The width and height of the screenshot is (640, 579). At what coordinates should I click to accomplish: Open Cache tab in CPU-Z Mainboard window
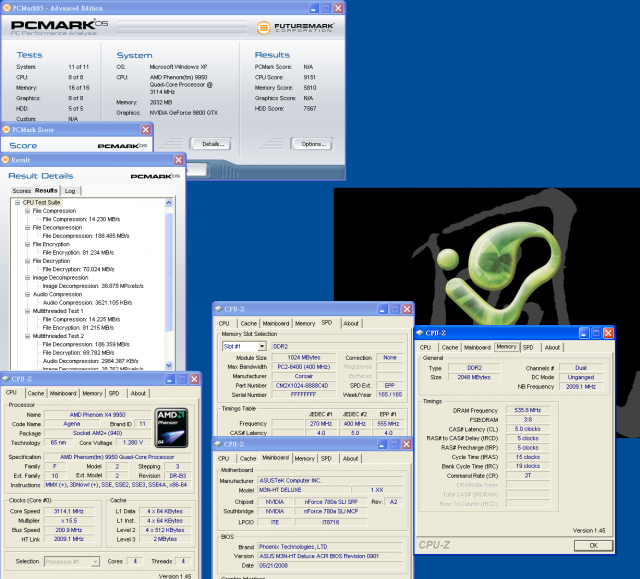click(x=248, y=458)
